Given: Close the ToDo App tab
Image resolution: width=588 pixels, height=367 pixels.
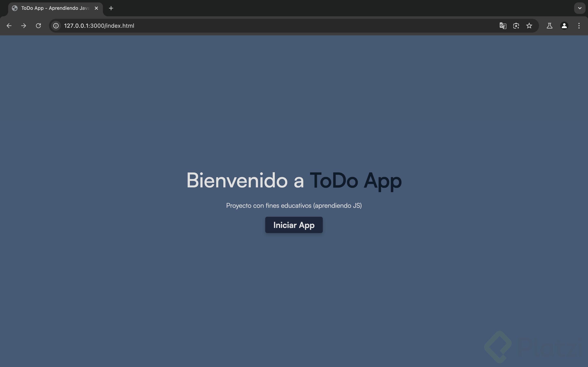Looking at the screenshot, I should coord(96,8).
